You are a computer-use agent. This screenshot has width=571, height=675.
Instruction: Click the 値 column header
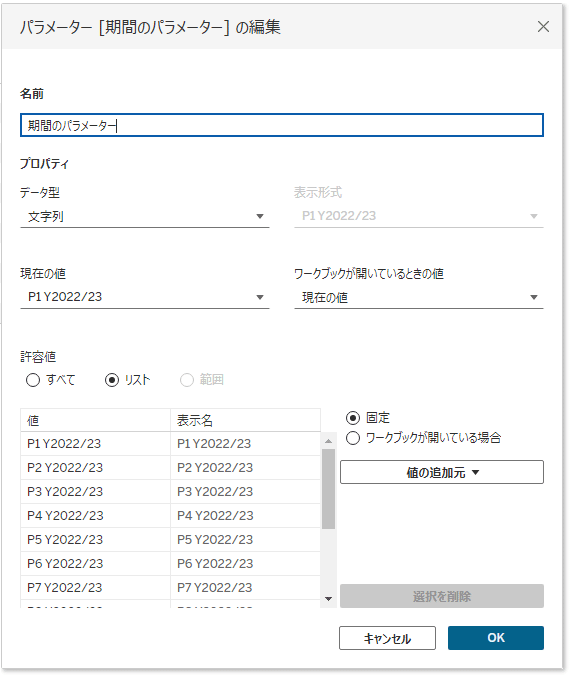click(95, 420)
